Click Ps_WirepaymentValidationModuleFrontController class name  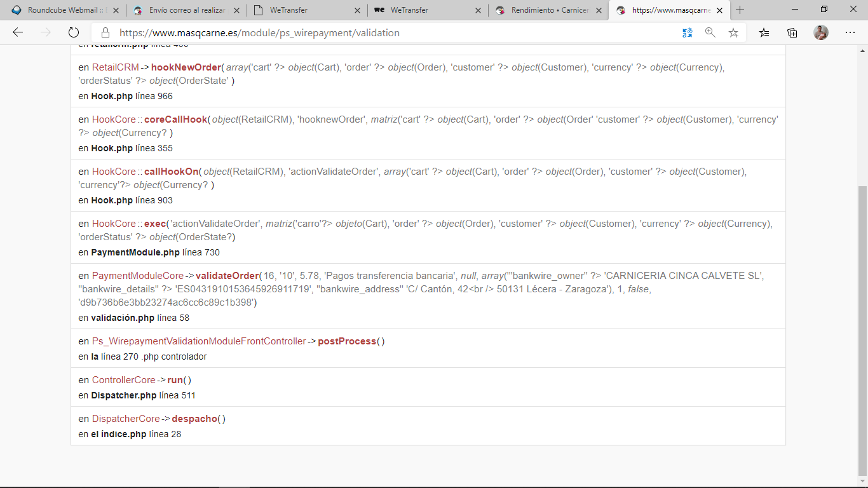pyautogui.click(x=199, y=341)
